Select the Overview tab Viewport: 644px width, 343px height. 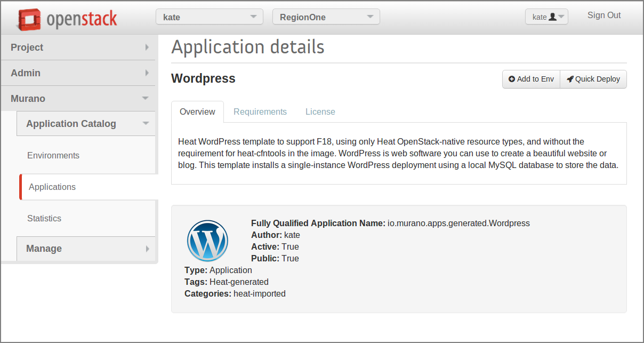[197, 111]
